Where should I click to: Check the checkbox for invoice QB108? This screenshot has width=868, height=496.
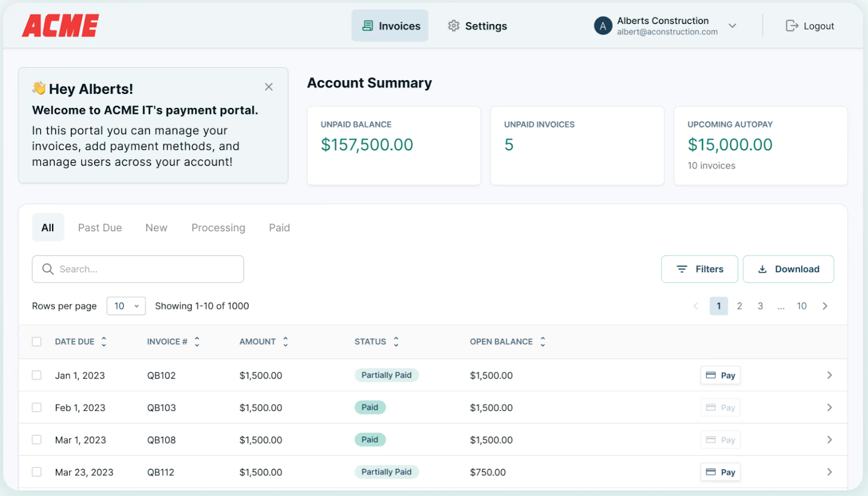[36, 440]
